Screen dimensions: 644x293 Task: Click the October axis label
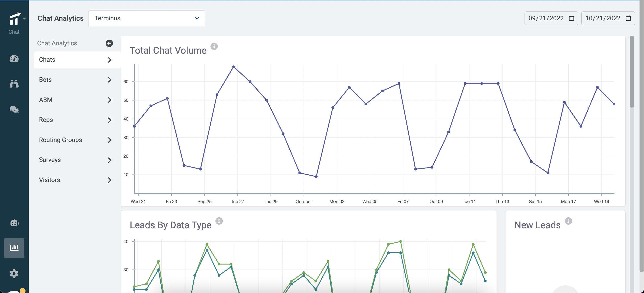coord(304,201)
